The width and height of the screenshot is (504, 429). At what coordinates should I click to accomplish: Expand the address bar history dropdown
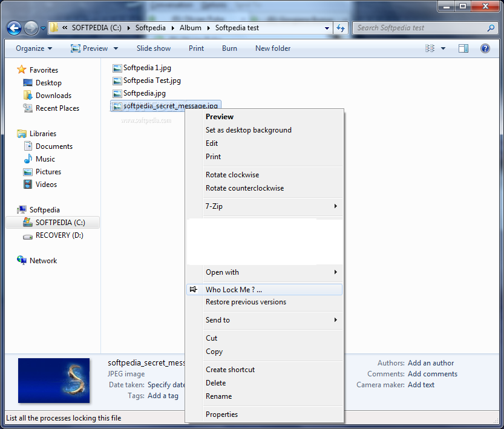tap(327, 28)
